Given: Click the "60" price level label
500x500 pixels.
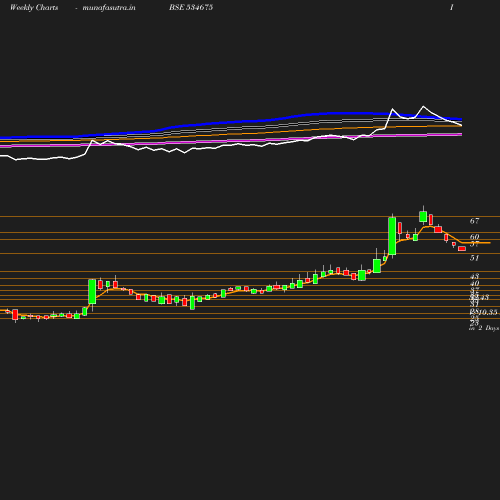Looking at the screenshot, I should point(474,237).
